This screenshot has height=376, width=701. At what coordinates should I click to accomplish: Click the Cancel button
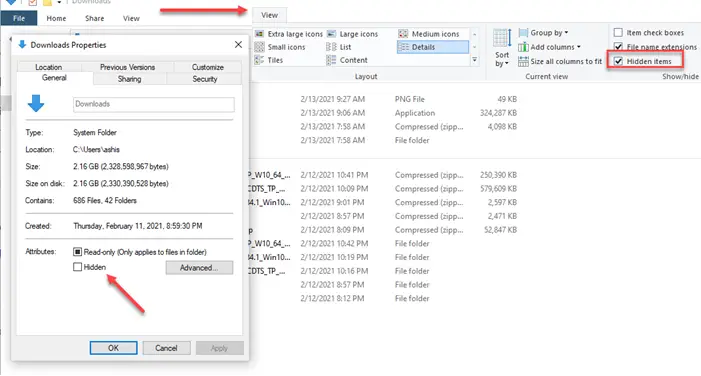[166, 348]
